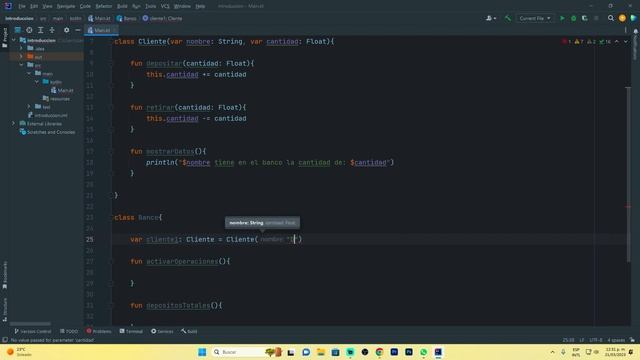Open the user account dropdown icon
Viewport: 640px width, 360px height.
click(x=491, y=18)
